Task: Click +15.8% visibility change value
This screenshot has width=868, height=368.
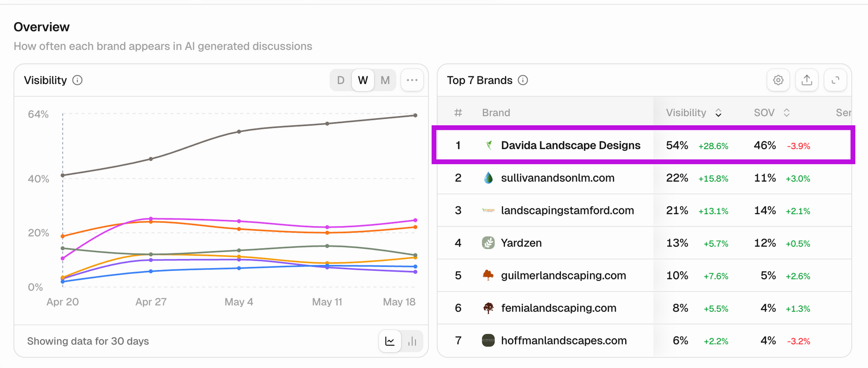Action: [713, 179]
